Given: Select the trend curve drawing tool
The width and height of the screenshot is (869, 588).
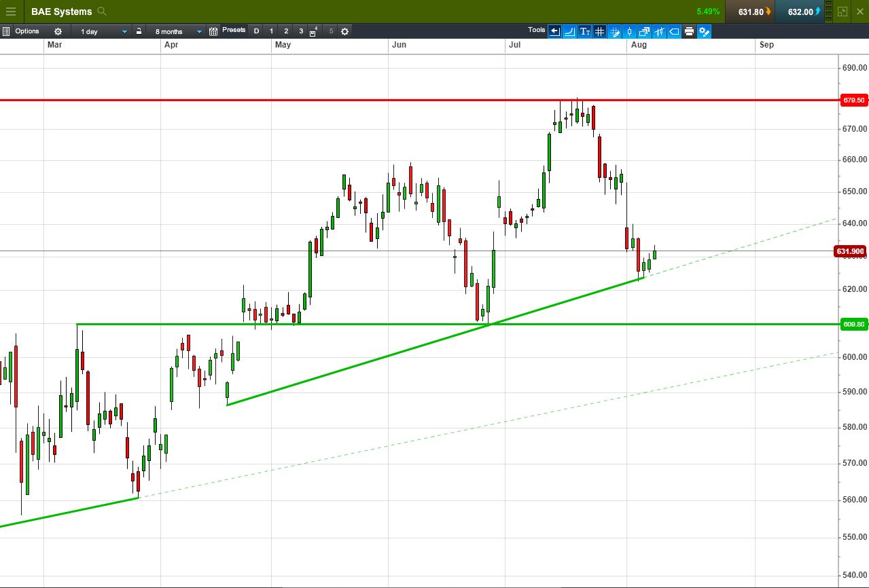Looking at the screenshot, I should pyautogui.click(x=569, y=31).
